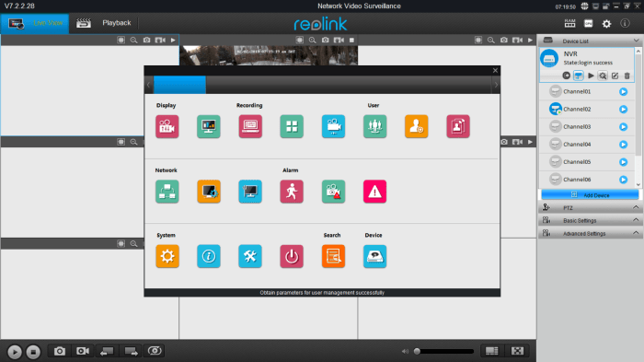644x362 pixels.
Task: Start recording with bottom camcorder icon
Action: click(x=83, y=351)
